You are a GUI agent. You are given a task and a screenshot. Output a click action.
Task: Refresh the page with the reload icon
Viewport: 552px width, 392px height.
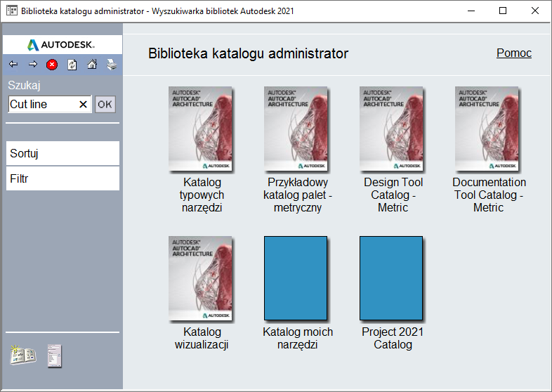[x=72, y=65]
